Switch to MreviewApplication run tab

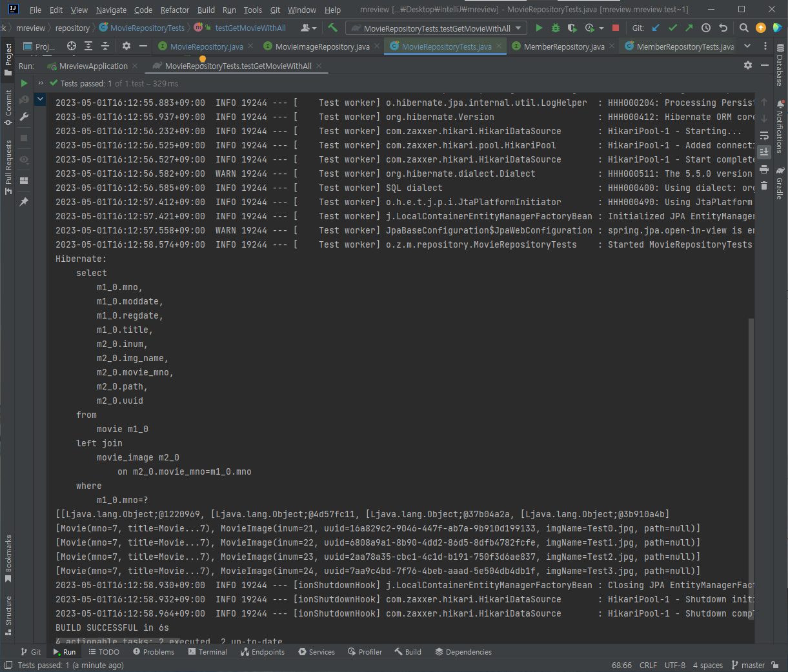click(94, 66)
